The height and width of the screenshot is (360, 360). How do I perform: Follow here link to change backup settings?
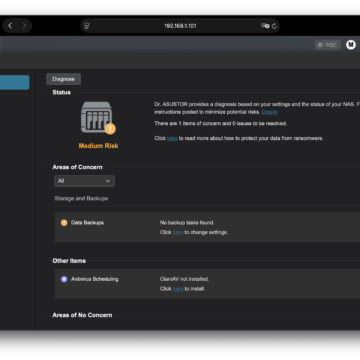[178, 232]
